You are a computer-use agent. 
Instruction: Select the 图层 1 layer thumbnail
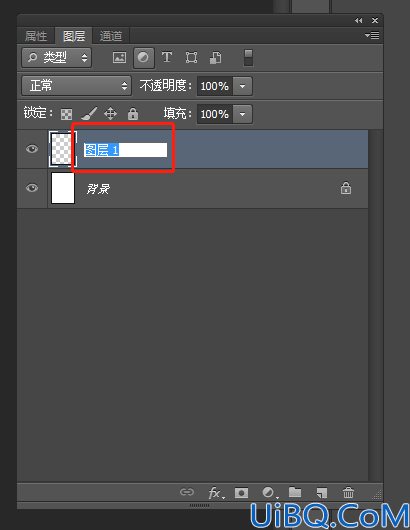coord(63,149)
